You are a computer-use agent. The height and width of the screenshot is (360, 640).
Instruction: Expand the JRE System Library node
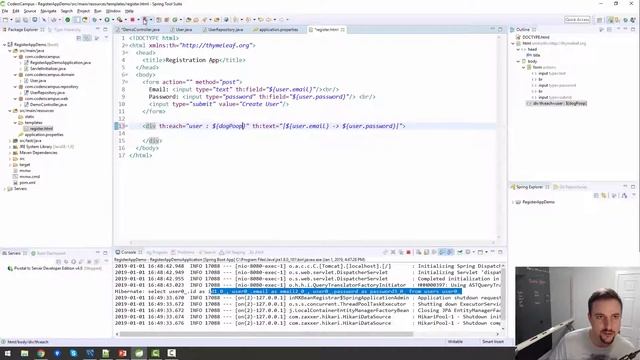[x=10, y=147]
